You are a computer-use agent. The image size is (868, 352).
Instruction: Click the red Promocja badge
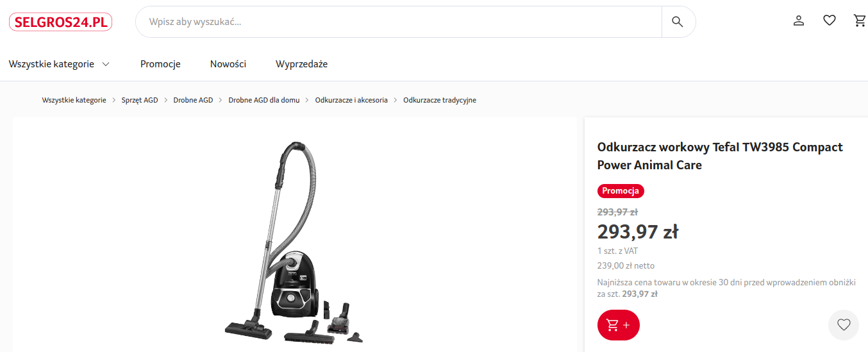tap(621, 191)
